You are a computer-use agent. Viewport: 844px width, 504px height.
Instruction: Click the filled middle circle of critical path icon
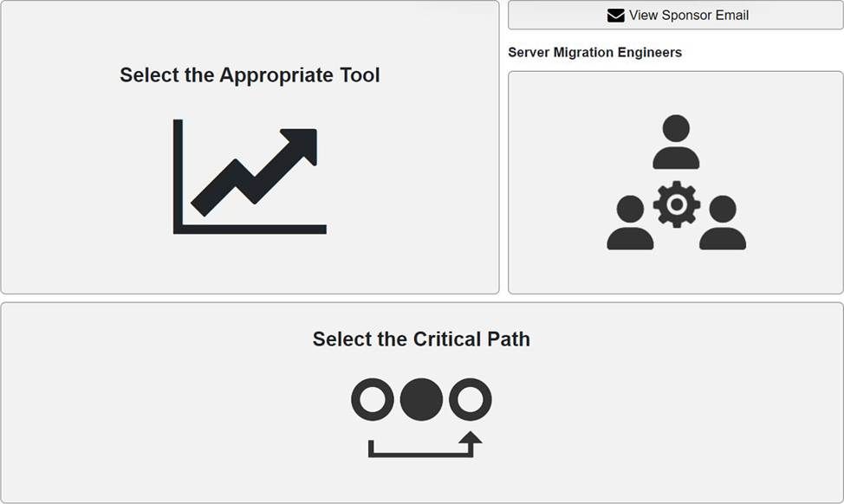pyautogui.click(x=421, y=400)
